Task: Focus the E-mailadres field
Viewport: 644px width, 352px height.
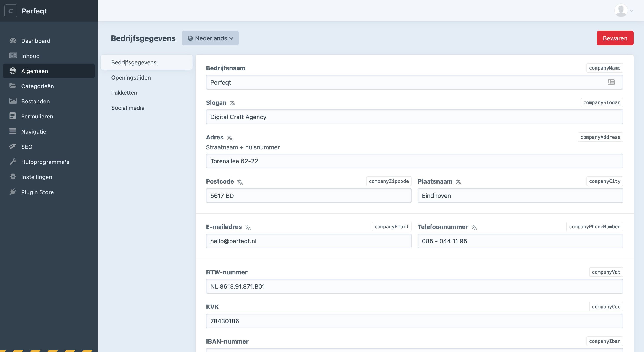Action: pos(309,241)
